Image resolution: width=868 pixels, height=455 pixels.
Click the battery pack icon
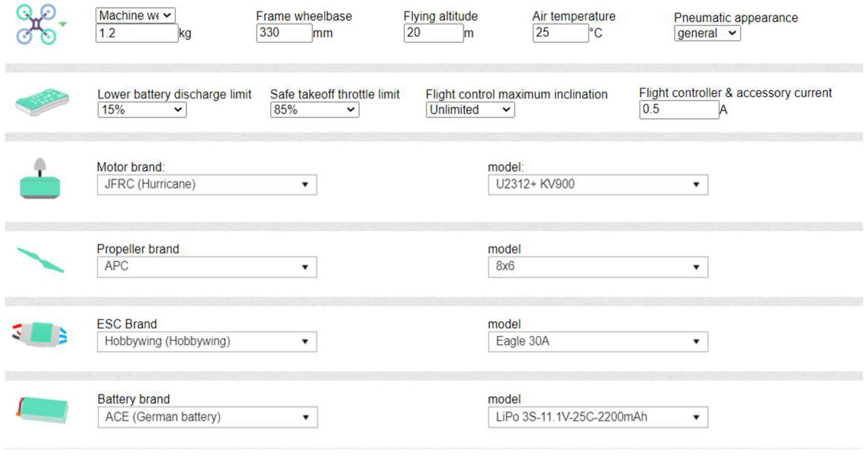[x=42, y=410]
